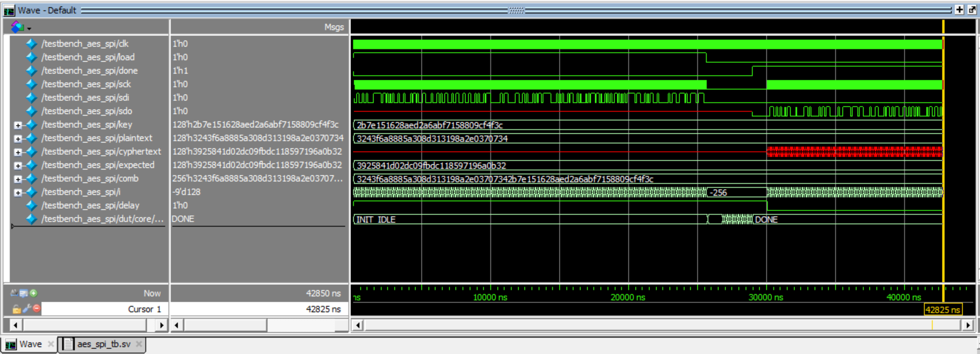Switch to the aes_spi_tb.sv tab
The image size is (980, 354).
coord(104,344)
